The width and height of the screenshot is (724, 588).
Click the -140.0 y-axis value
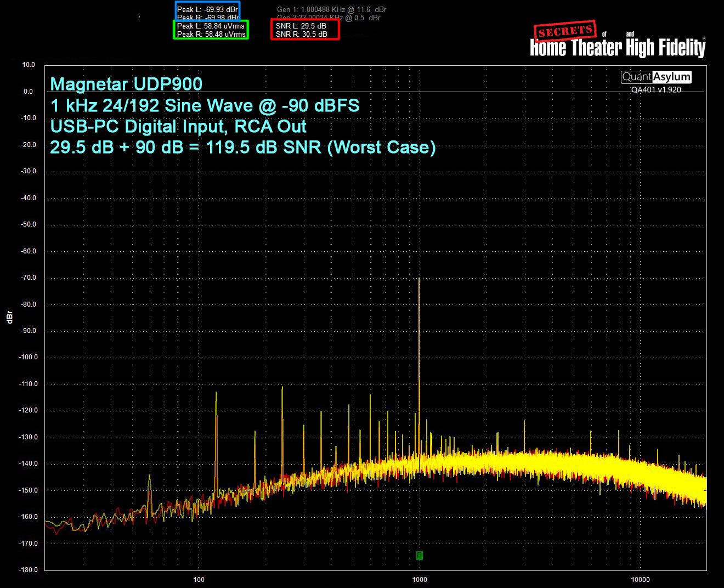click(27, 463)
